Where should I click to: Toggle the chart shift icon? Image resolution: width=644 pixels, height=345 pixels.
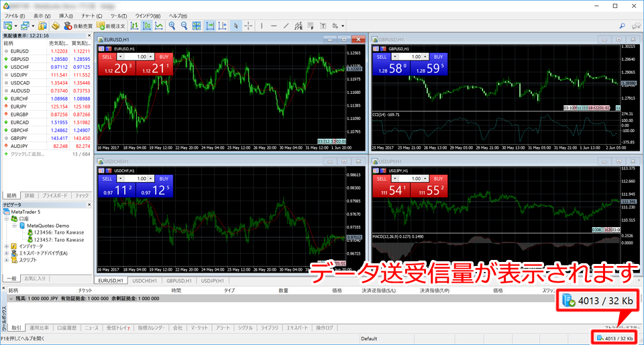point(222,26)
